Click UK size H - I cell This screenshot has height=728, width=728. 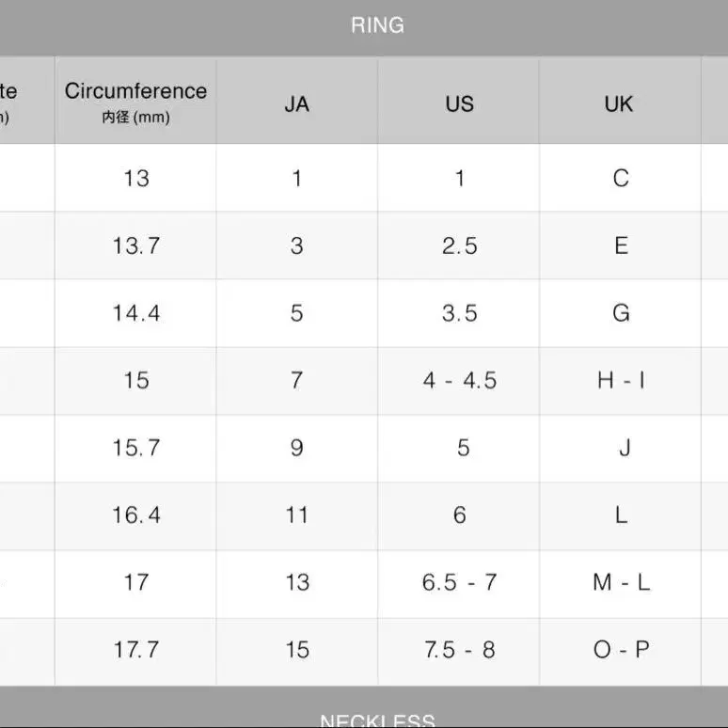click(x=620, y=381)
